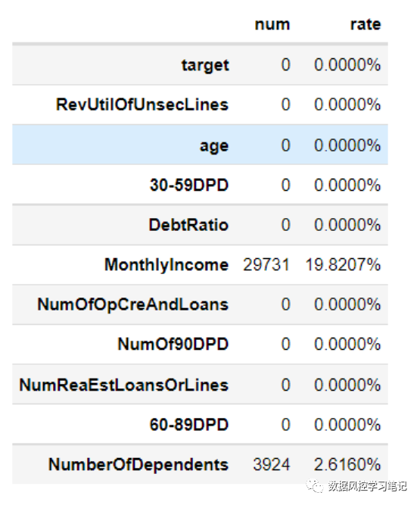The height and width of the screenshot is (505, 420).
Task: Click the Chinese watermark text
Action: 368,486
